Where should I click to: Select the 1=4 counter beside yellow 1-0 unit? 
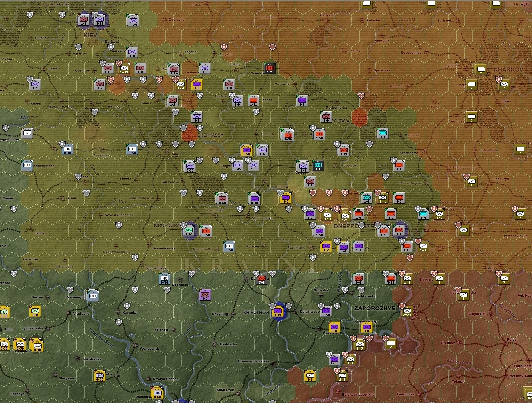(x=181, y=84)
